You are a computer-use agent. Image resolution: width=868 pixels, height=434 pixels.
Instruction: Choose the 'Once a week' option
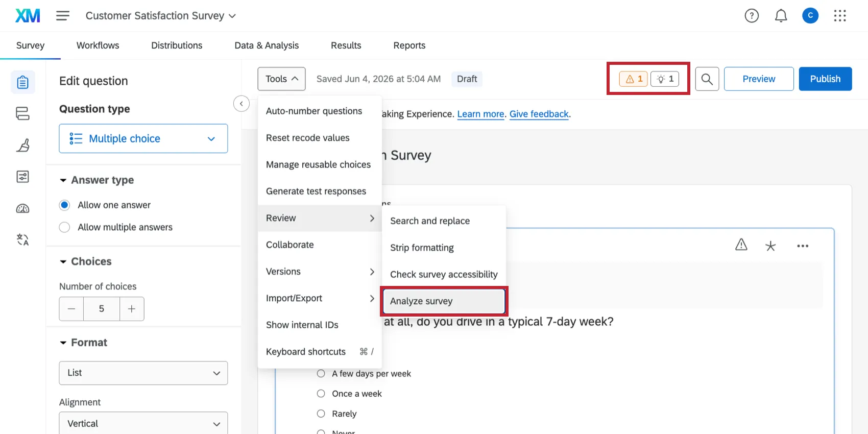[x=321, y=394]
